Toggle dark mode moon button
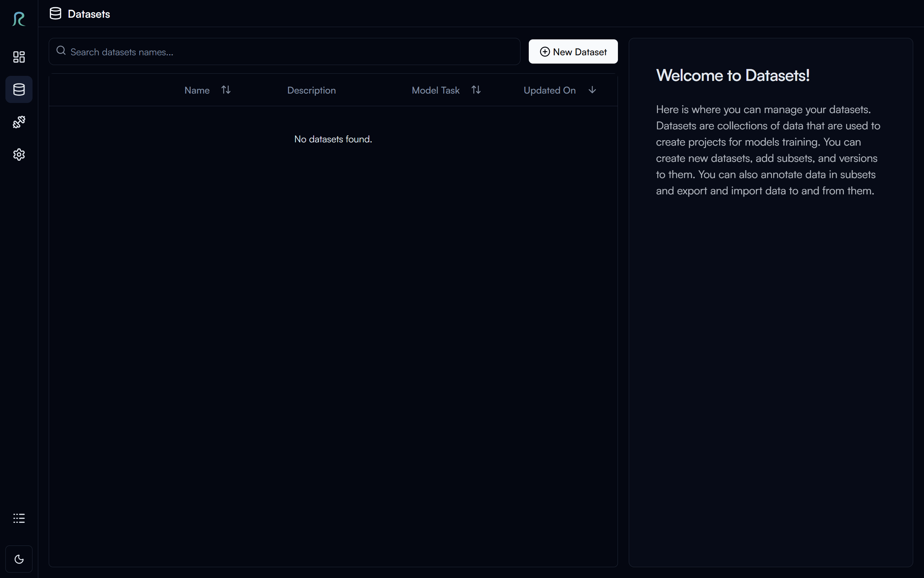Viewport: 924px width, 578px height. (19, 559)
